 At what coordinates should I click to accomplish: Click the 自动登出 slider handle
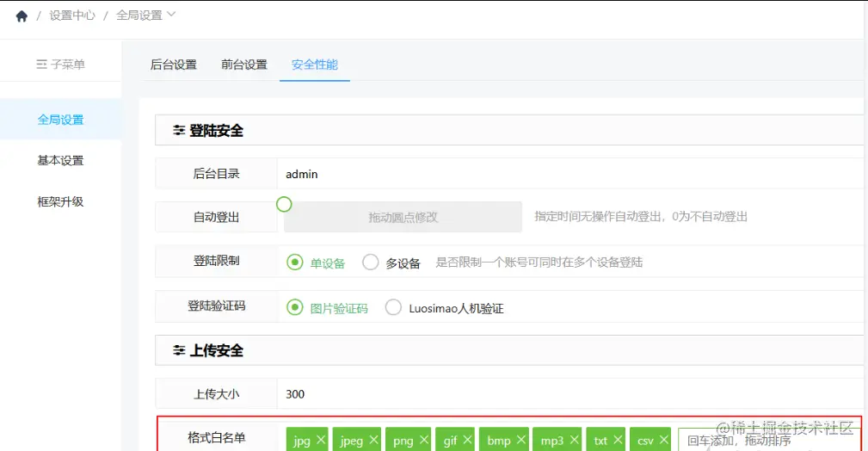pyautogui.click(x=284, y=205)
